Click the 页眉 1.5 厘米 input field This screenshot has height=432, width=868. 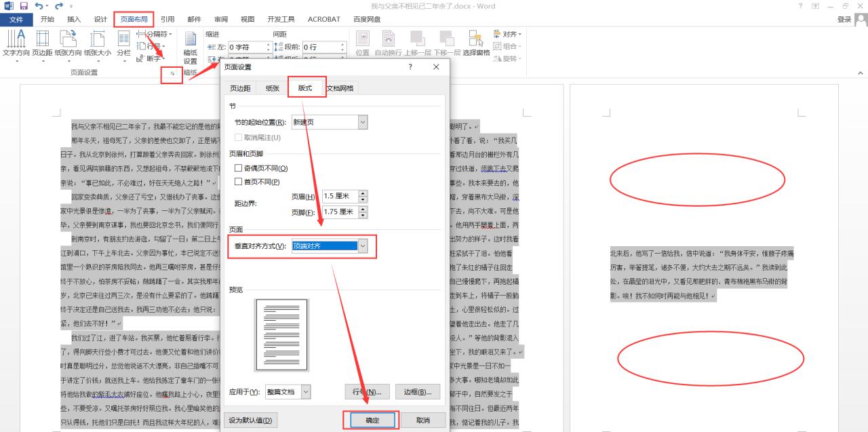tap(340, 196)
